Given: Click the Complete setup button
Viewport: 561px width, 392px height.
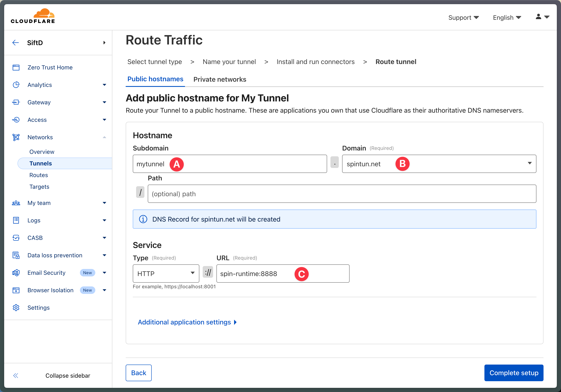Looking at the screenshot, I should 514,373.
